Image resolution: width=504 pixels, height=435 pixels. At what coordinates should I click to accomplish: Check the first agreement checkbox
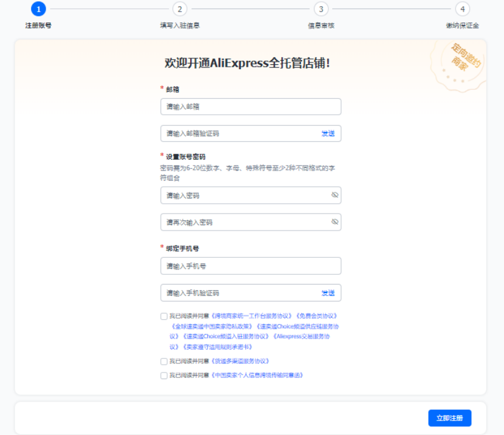pos(163,315)
